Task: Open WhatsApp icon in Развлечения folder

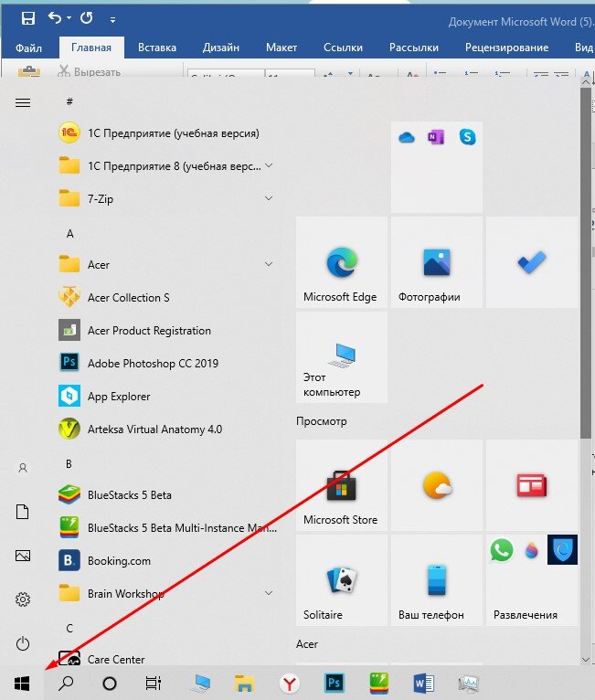Action: (501, 550)
